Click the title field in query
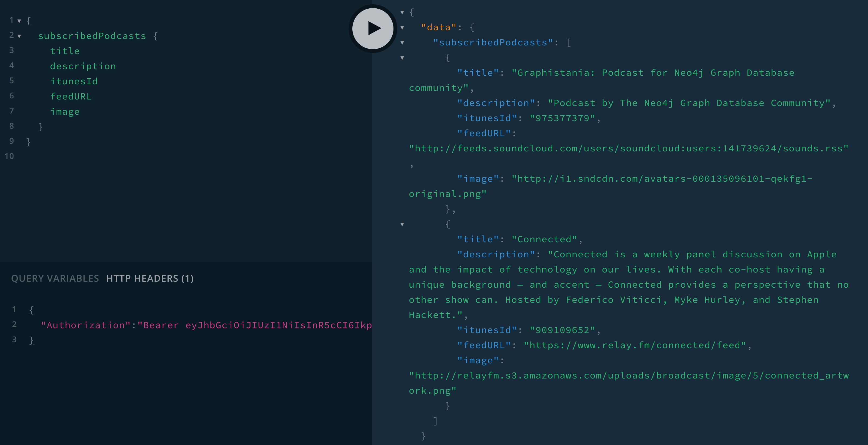Image resolution: width=868 pixels, height=445 pixels. point(65,51)
